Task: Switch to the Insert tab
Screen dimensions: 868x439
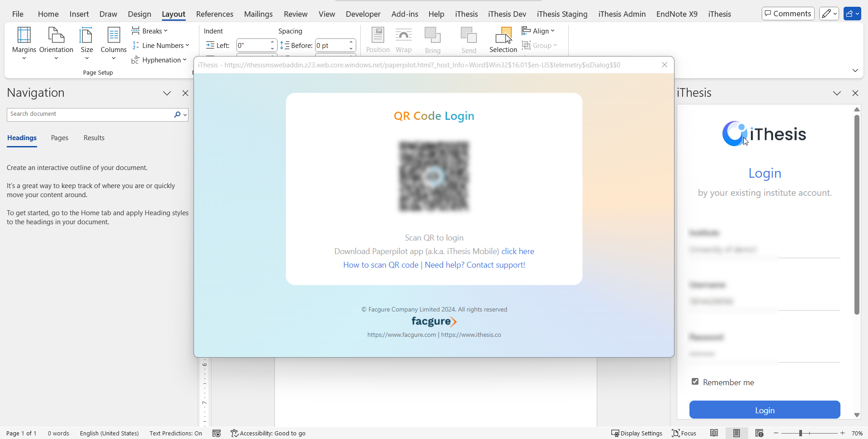Action: (79, 14)
